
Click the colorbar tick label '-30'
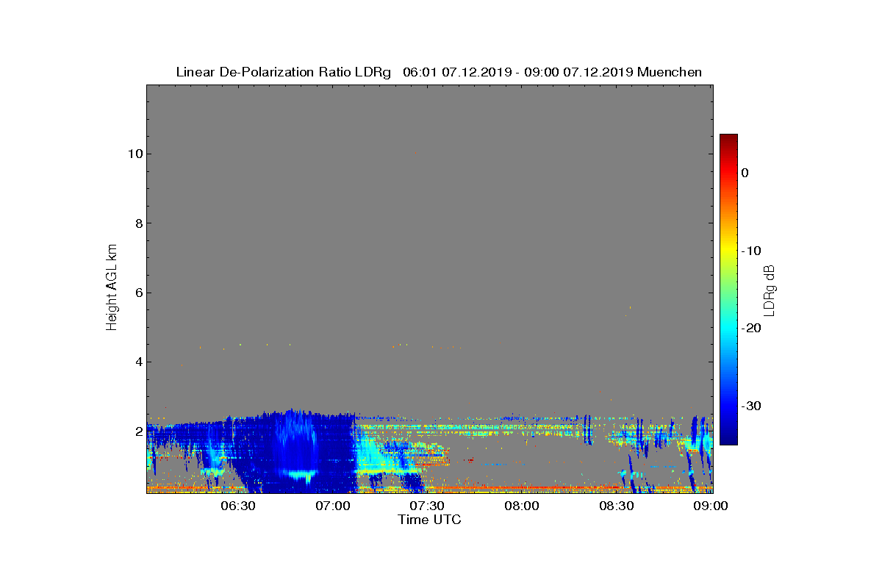pos(750,406)
